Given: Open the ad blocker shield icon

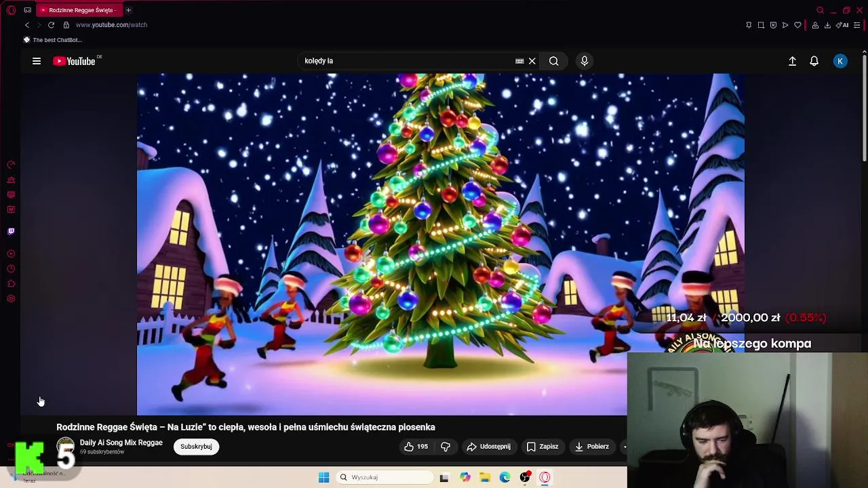Looking at the screenshot, I should pyautogui.click(x=773, y=25).
